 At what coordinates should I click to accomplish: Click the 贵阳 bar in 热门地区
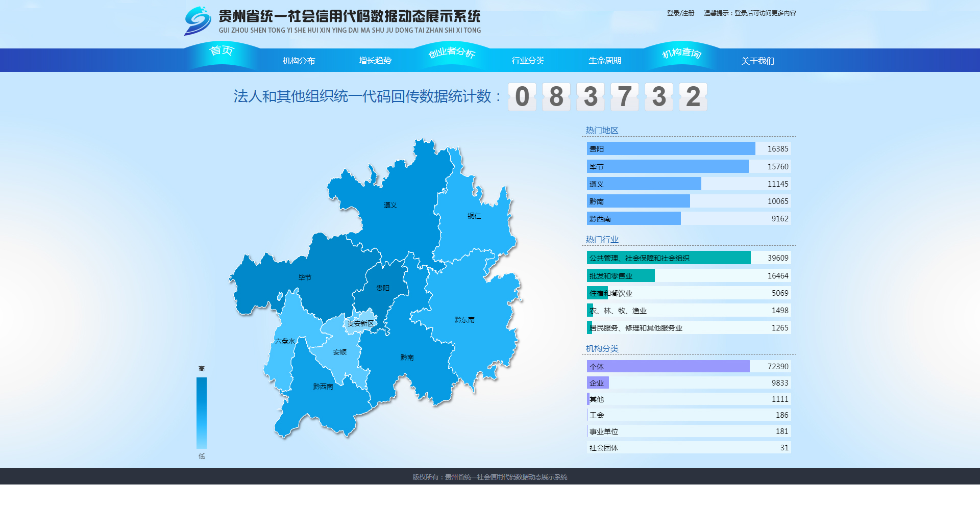671,149
